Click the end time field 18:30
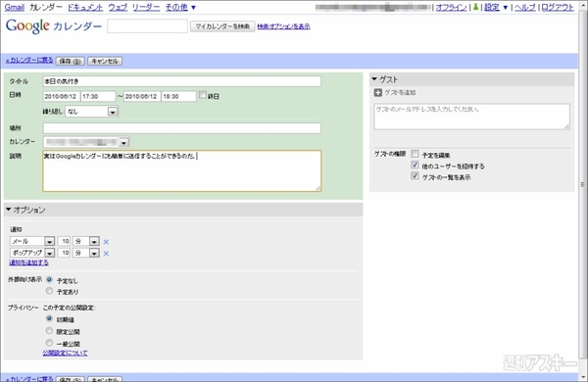 pos(179,96)
